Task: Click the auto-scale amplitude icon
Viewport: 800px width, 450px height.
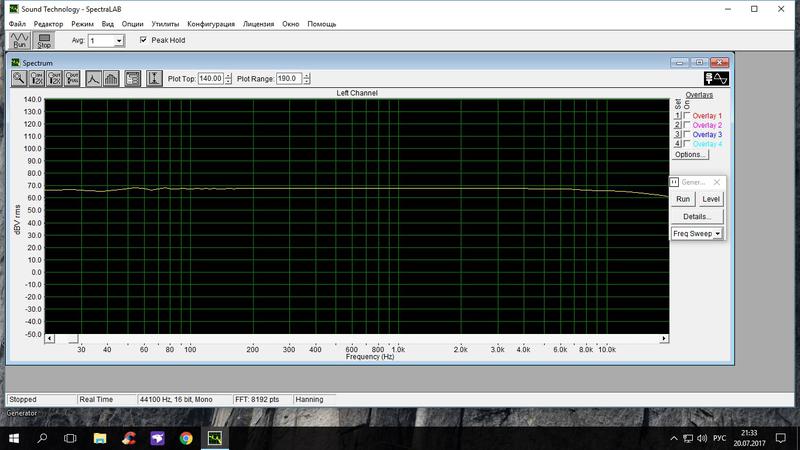Action: (x=154, y=79)
